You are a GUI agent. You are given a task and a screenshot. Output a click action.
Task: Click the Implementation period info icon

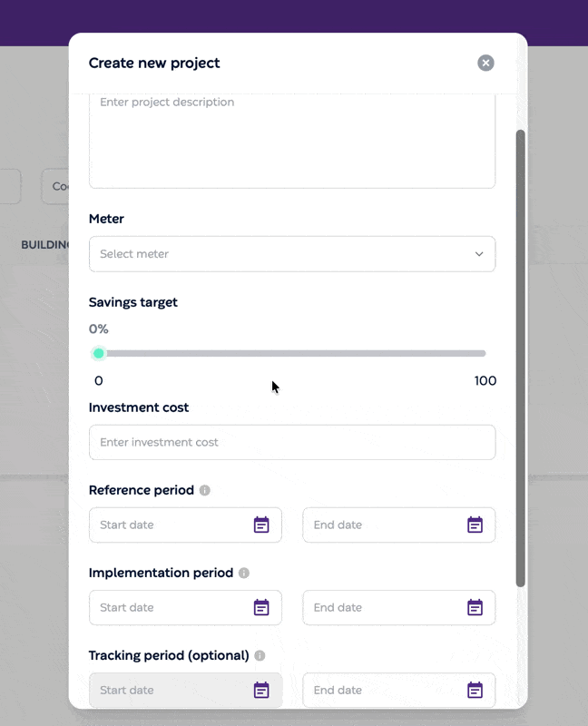(244, 574)
